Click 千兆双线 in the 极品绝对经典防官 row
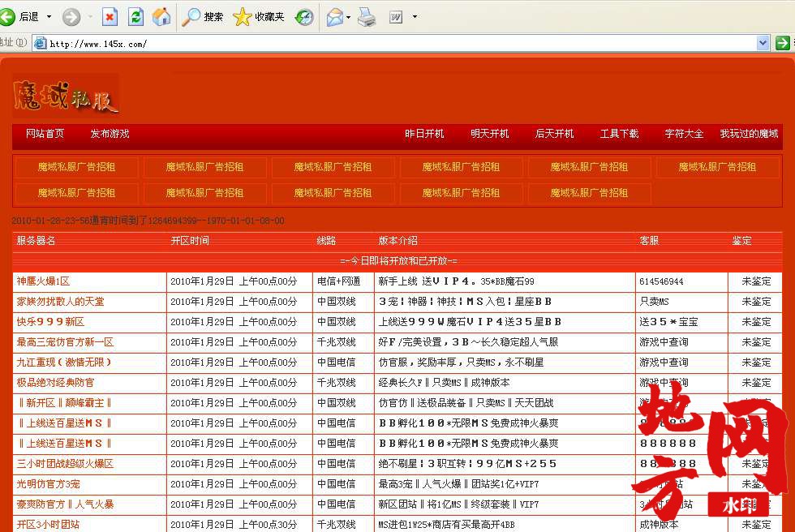795x532 pixels. pos(336,383)
